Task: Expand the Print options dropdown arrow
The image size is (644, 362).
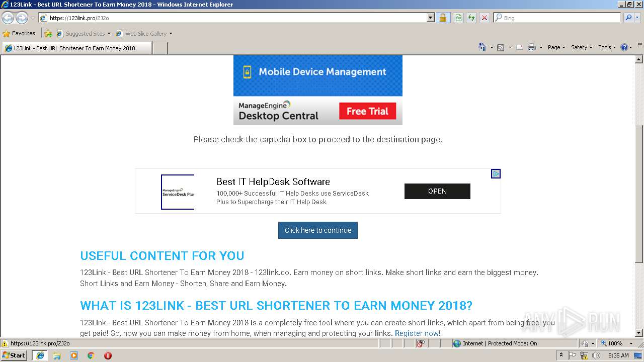Action: (x=541, y=47)
